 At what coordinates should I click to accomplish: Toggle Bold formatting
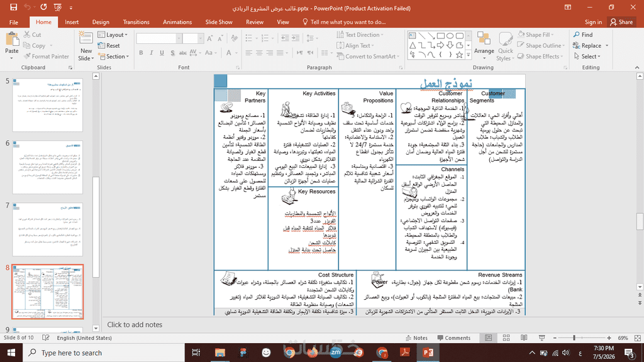point(141,53)
